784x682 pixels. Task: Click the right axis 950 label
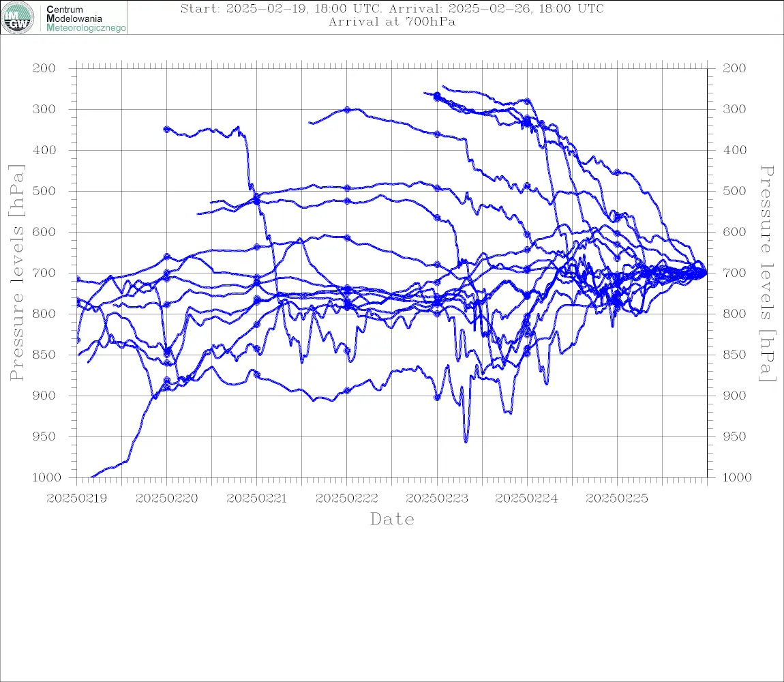point(734,436)
